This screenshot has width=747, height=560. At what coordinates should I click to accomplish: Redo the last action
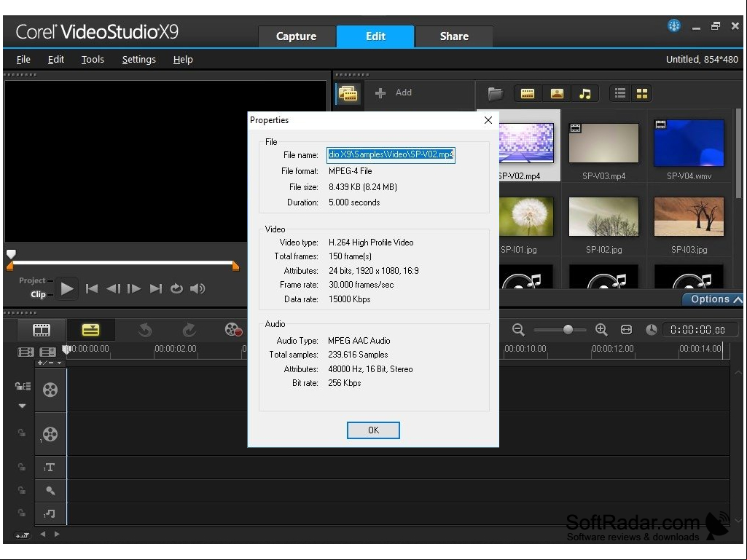[189, 330]
